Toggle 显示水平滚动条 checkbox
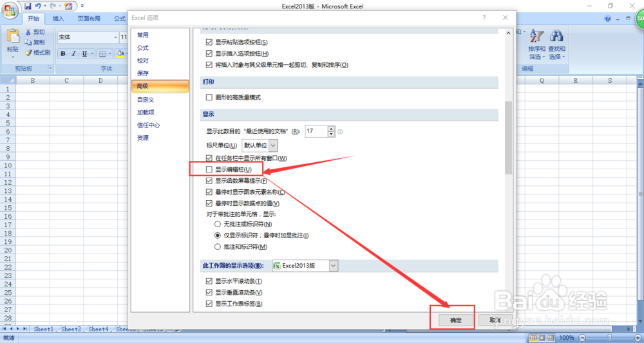This screenshot has width=644, height=343. (209, 281)
